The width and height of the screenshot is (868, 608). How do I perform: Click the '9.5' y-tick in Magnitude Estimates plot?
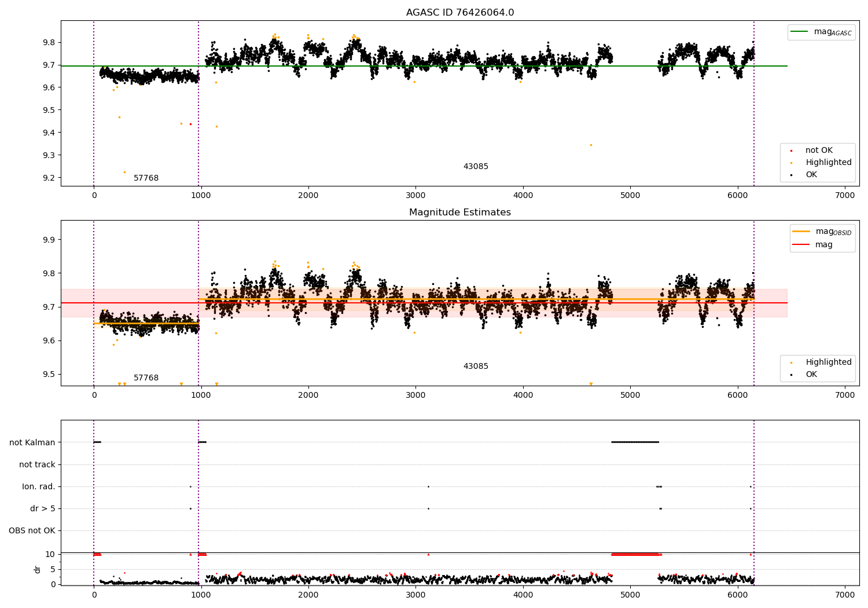49,375
